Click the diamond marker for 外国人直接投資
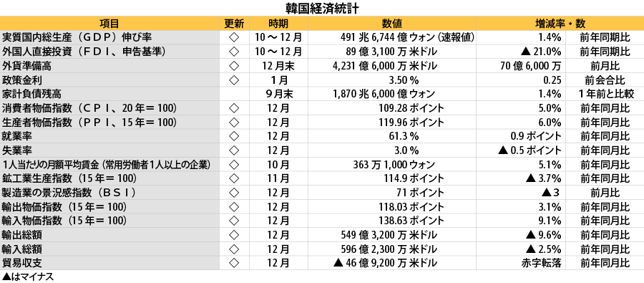This screenshot has width=644, height=283. pos(234,52)
